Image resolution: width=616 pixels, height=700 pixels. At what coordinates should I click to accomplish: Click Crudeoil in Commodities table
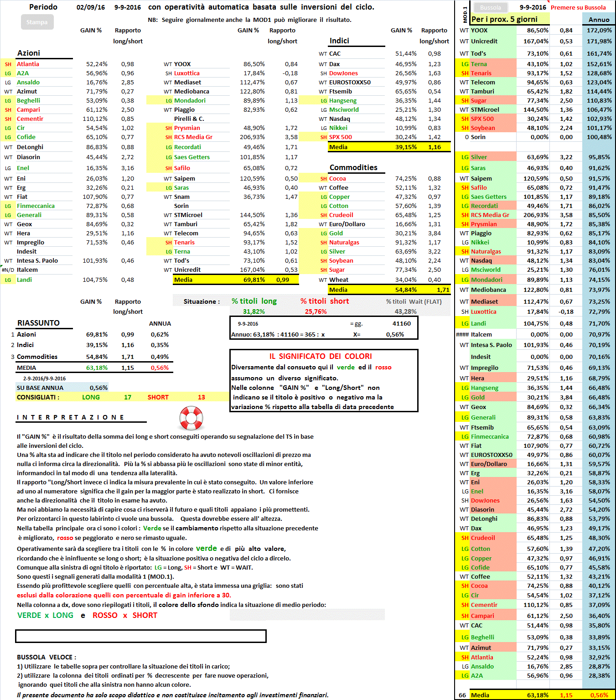(341, 215)
